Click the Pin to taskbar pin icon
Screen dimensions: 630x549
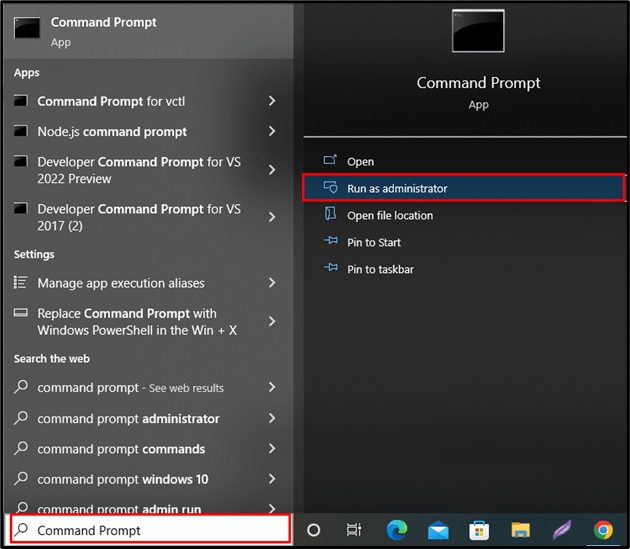(x=331, y=267)
